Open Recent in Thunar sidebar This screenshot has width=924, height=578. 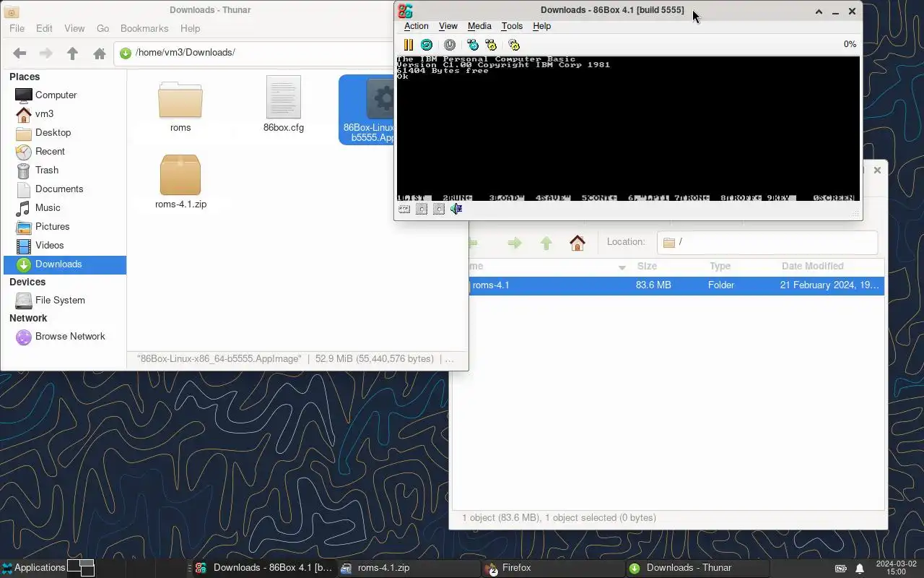(x=65, y=151)
